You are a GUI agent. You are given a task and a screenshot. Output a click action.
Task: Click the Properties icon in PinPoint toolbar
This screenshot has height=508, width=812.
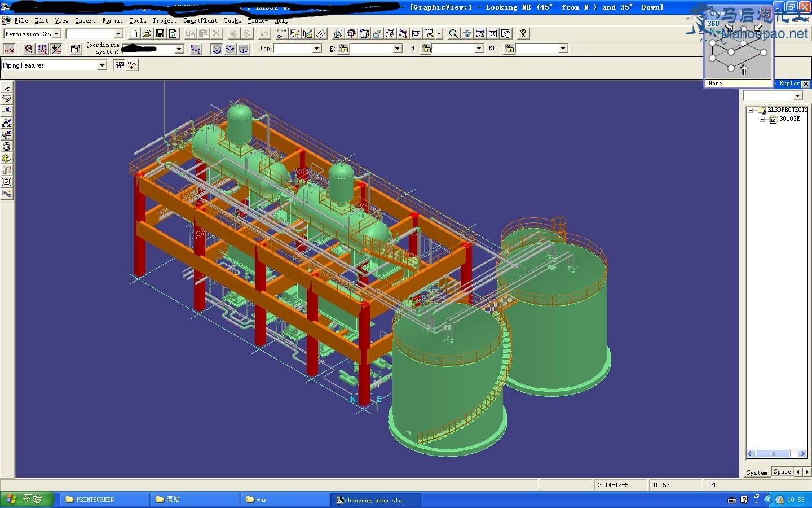tap(76, 49)
